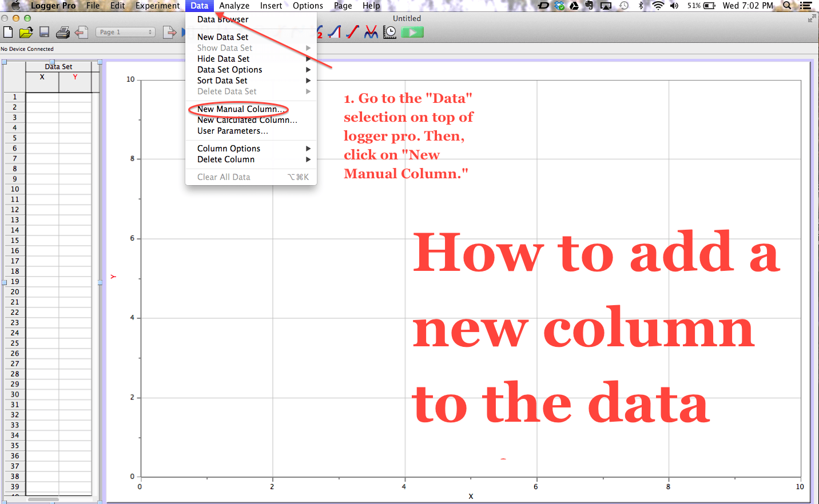Open the Insert menu
Viewport: 819px width, 504px height.
(271, 6)
